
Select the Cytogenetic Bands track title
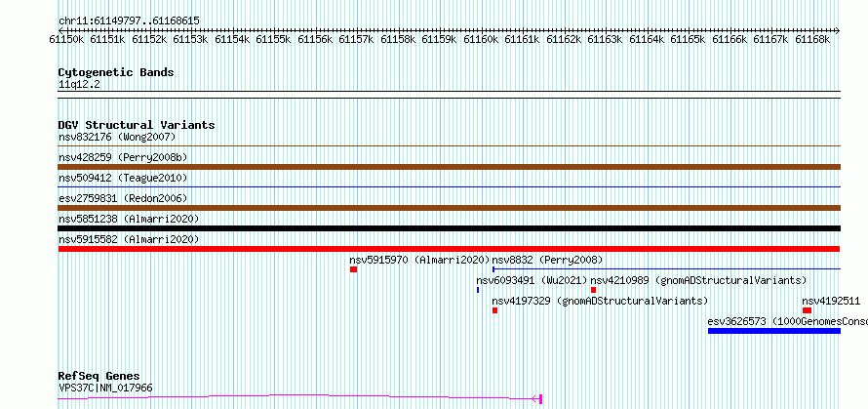(116, 72)
